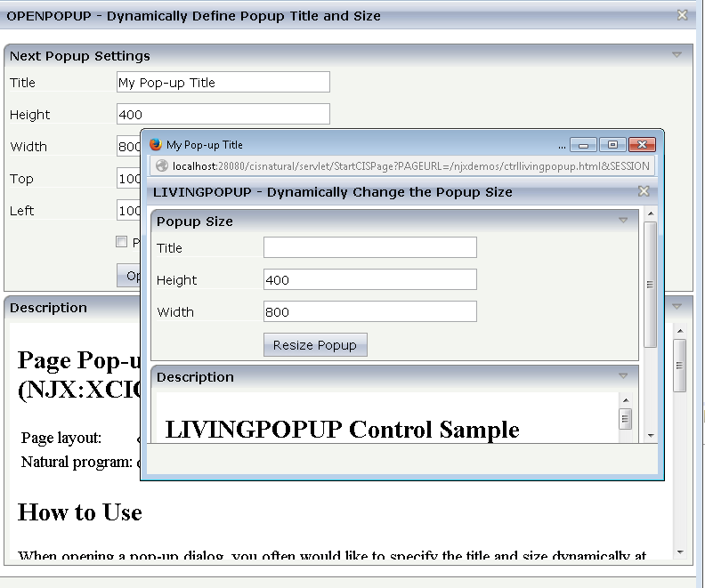Grab the OPENPOPUP description scrollbar thumb

[x=679, y=366]
